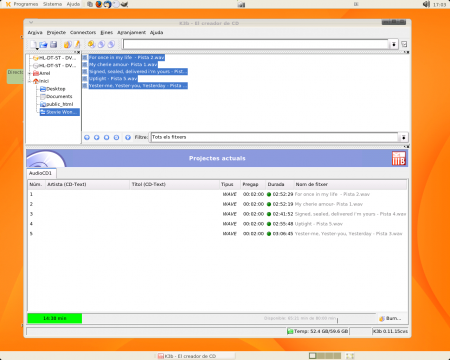Open the Connectors menu

pos(83,32)
